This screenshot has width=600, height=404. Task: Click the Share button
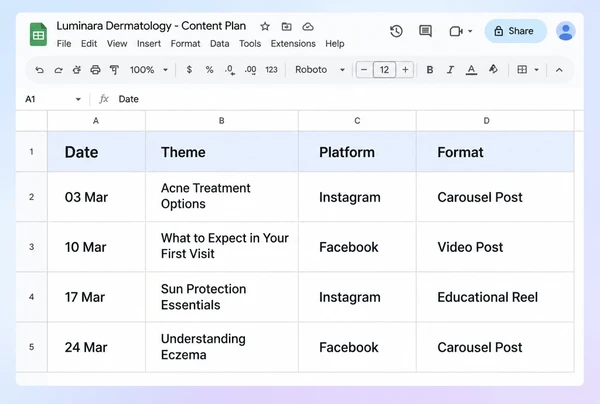(x=515, y=31)
